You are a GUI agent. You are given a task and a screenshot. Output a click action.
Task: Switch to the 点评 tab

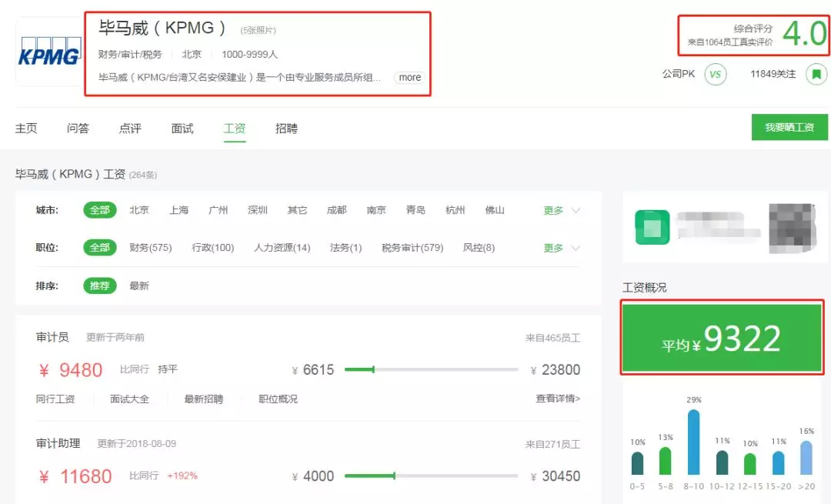coord(129,129)
